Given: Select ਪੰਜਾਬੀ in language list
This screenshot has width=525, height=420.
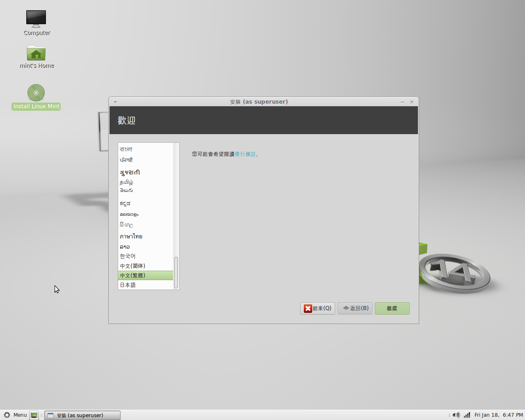Looking at the screenshot, I should click(146, 160).
